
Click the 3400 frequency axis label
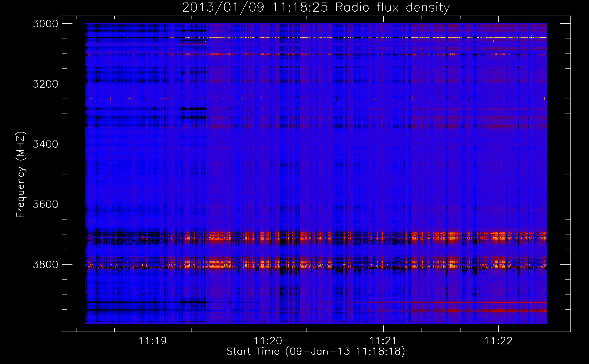click(x=46, y=144)
